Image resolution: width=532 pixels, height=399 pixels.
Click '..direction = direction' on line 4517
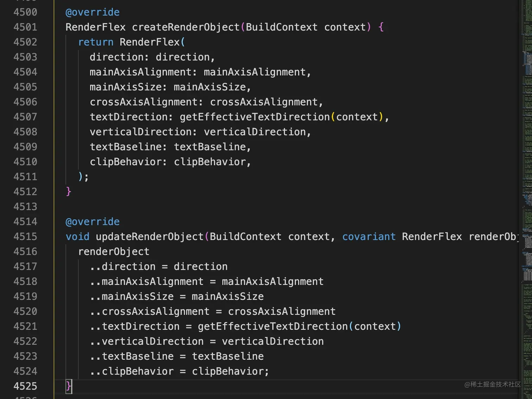159,266
